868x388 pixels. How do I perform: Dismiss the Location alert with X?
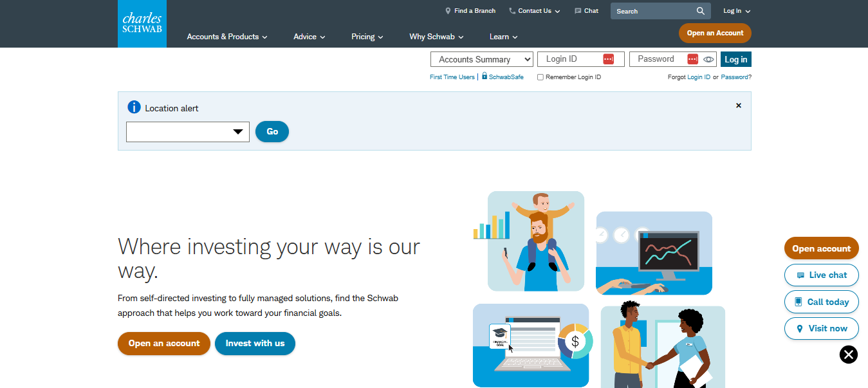click(x=739, y=106)
